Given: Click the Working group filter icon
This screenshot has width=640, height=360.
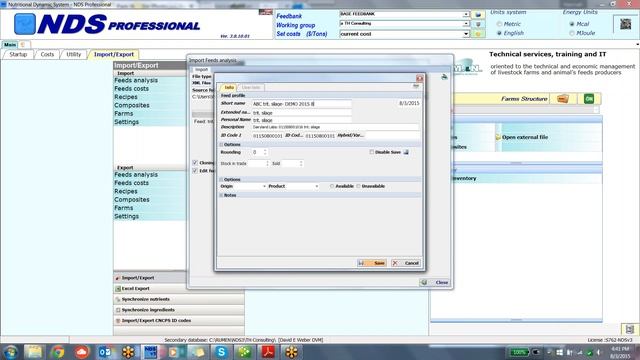Looking at the screenshot, I should [x=478, y=24].
